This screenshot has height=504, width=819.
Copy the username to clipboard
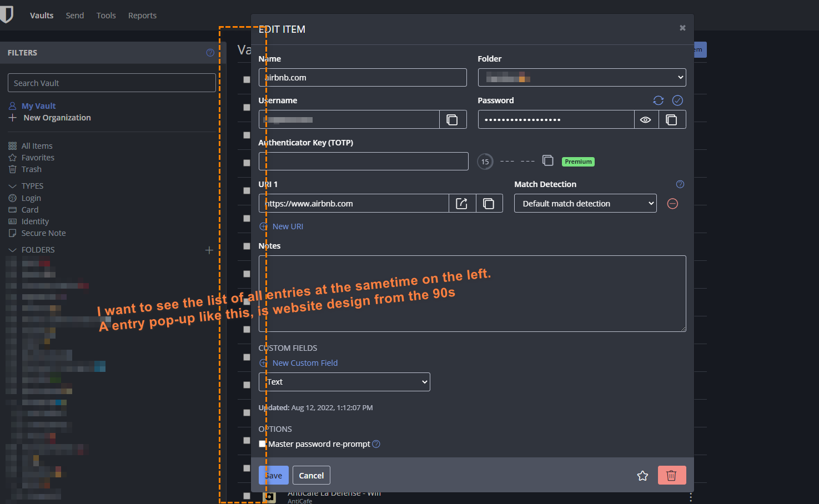click(453, 119)
